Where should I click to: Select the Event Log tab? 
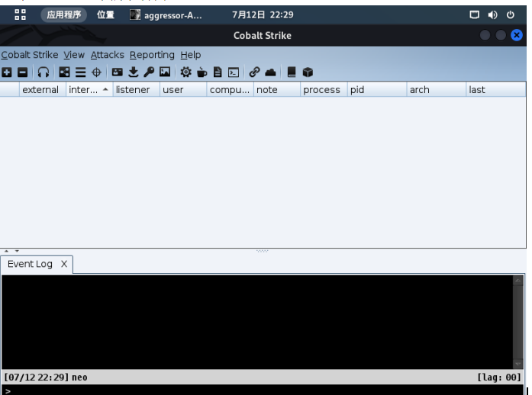pyautogui.click(x=30, y=264)
